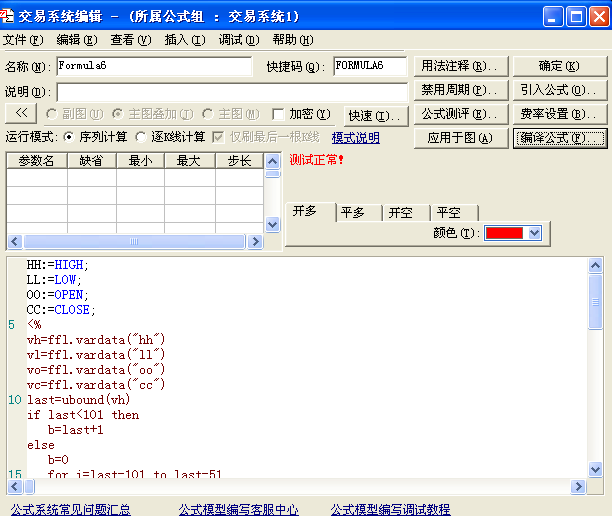Open the 文件(F) menu
612x516 pixels.
coord(23,40)
